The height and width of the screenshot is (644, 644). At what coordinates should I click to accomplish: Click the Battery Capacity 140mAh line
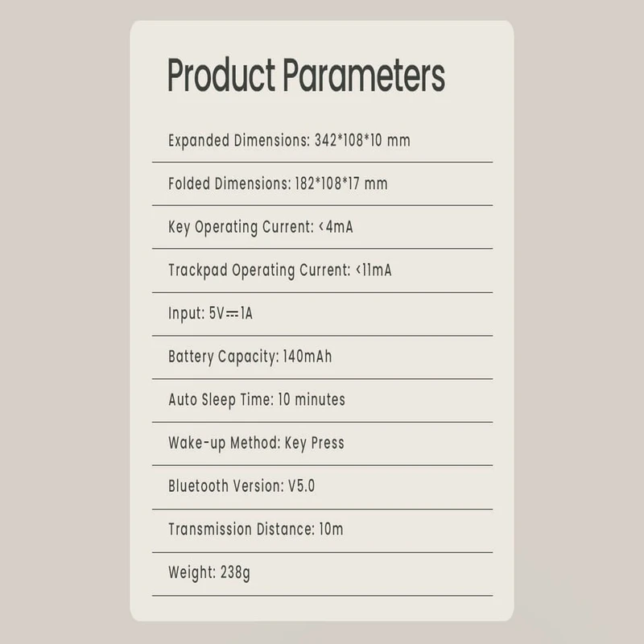[x=250, y=357]
